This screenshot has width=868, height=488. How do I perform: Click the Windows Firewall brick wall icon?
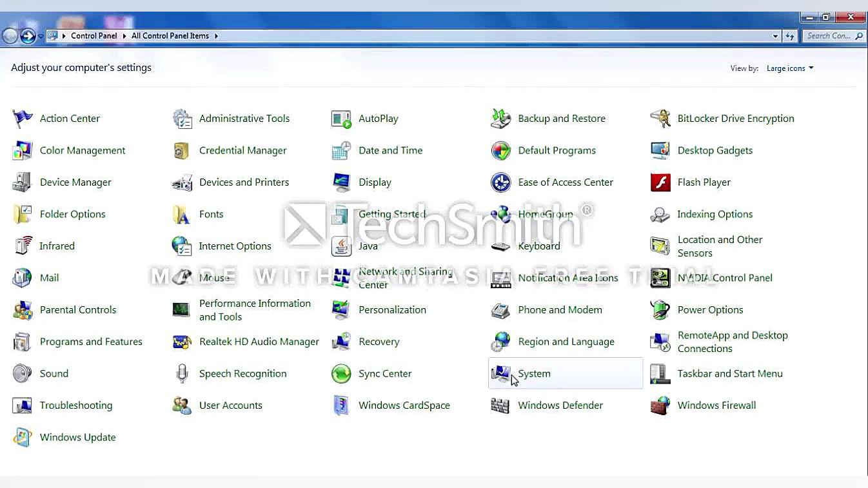click(x=660, y=405)
